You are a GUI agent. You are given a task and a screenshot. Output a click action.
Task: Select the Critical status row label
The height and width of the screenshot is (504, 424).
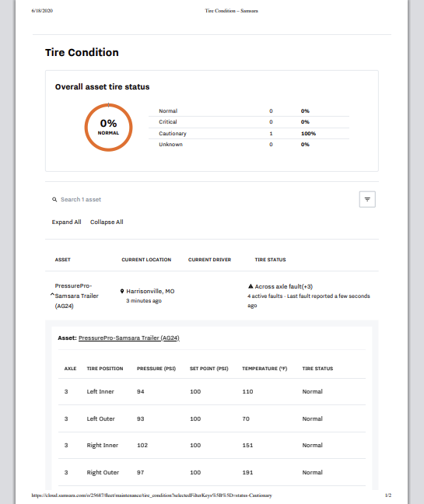(x=168, y=122)
